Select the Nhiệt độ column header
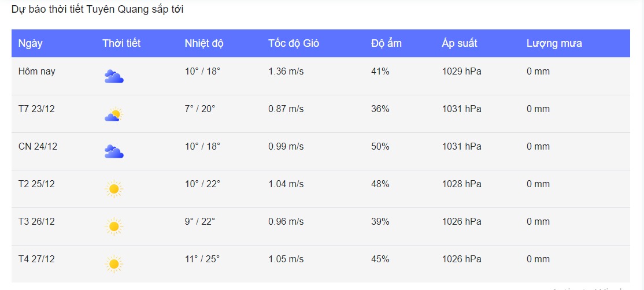 click(x=204, y=43)
